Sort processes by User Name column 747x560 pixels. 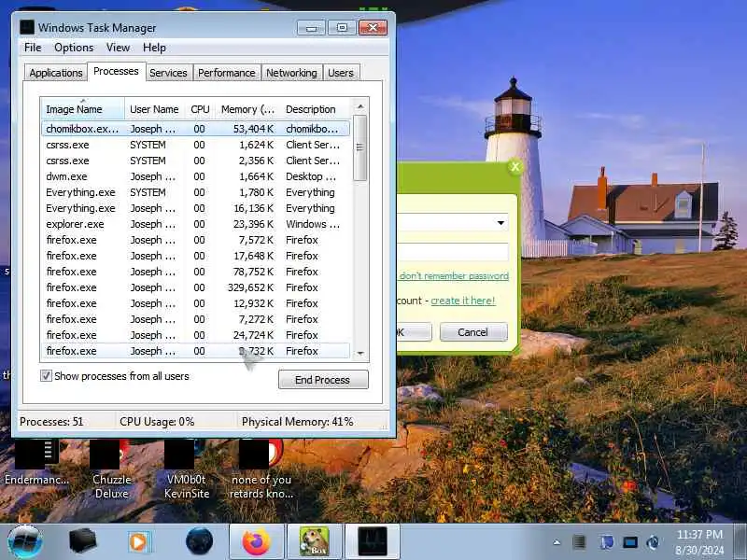(154, 109)
